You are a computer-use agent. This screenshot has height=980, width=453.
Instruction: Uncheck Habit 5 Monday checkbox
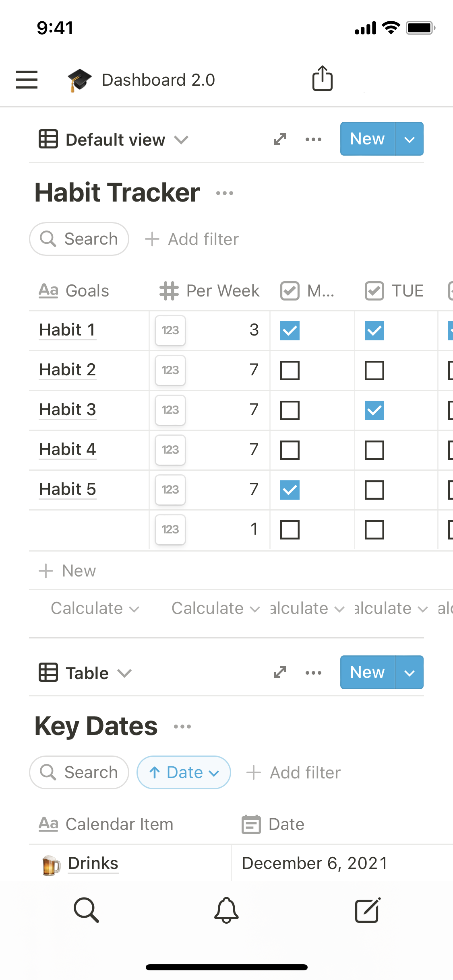click(x=290, y=490)
